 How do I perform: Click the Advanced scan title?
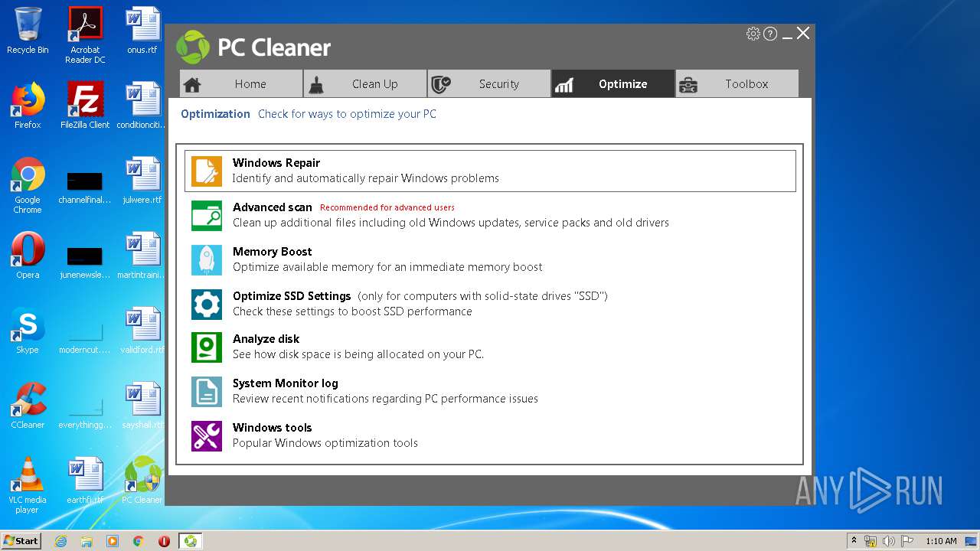[273, 207]
